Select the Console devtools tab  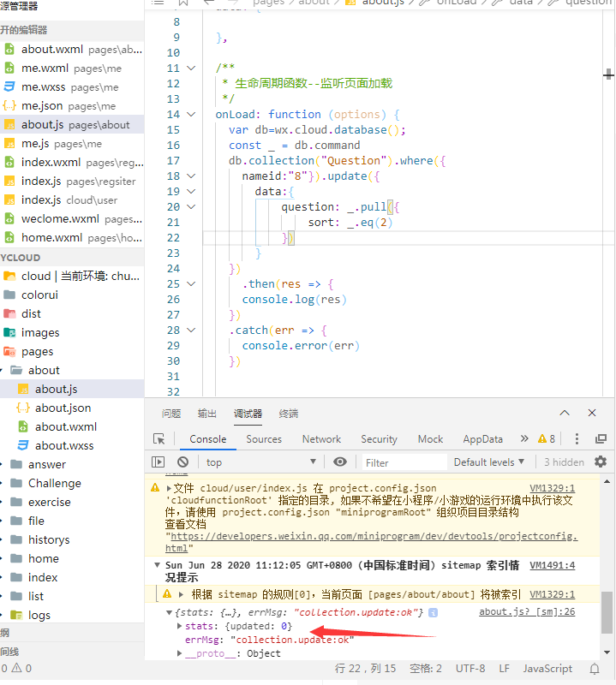click(208, 439)
